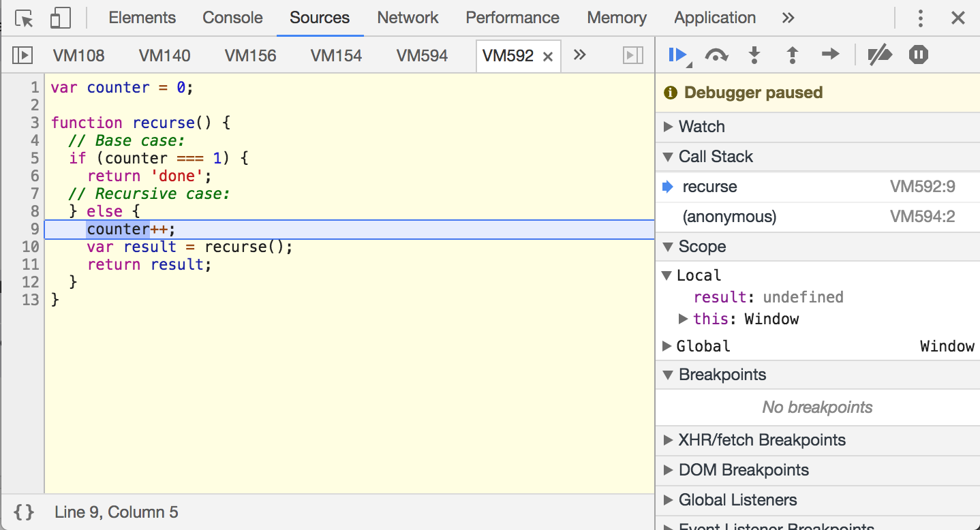This screenshot has height=530, width=980.
Task: Show the file navigator sidebar
Action: click(22, 55)
